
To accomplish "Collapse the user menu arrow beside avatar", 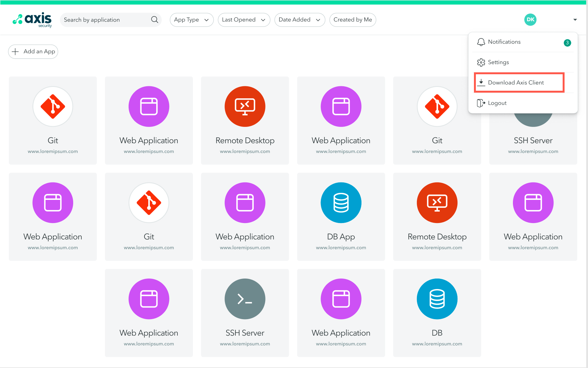I will coord(575,20).
